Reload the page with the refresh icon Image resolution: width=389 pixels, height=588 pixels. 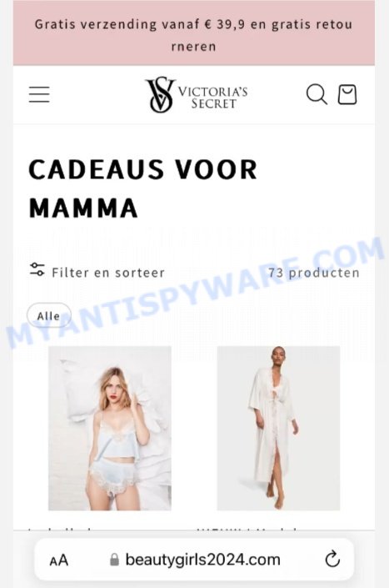click(332, 560)
